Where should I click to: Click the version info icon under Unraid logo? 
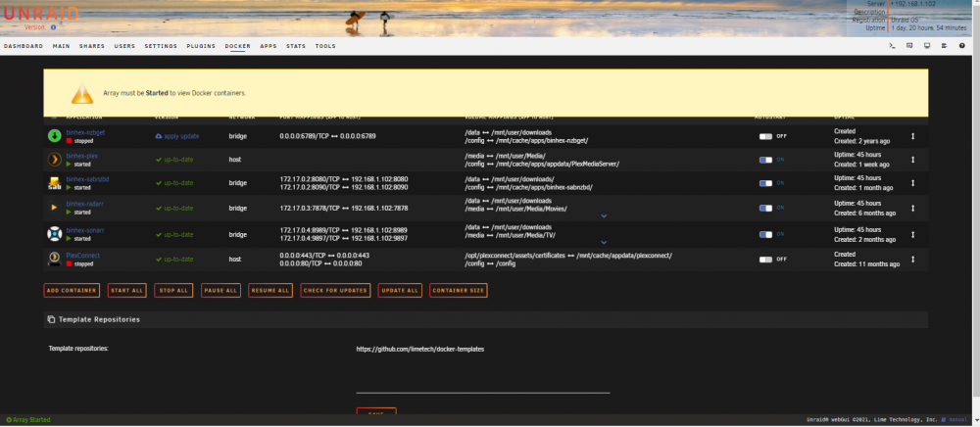click(x=53, y=27)
